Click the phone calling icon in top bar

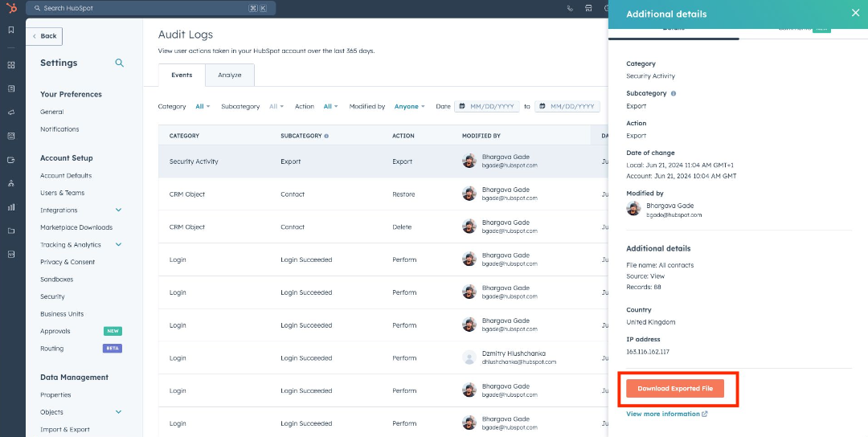[x=570, y=8]
